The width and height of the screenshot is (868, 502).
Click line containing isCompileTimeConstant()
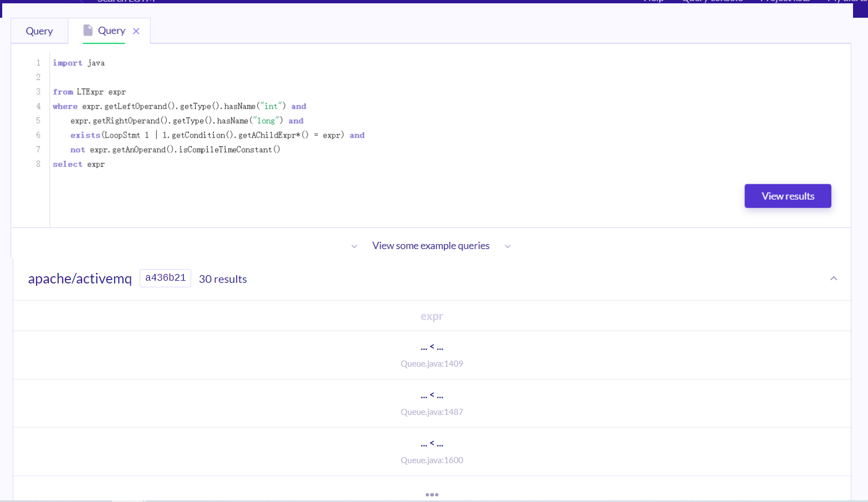click(175, 150)
